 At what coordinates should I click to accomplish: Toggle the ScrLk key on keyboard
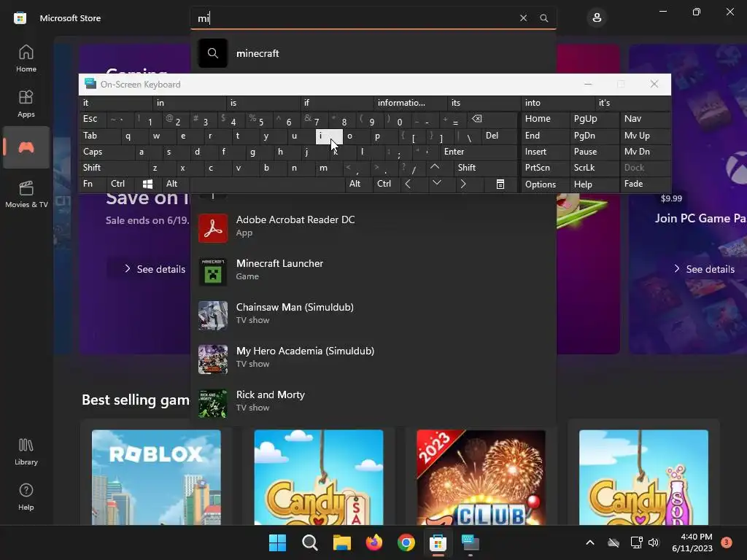pyautogui.click(x=594, y=168)
